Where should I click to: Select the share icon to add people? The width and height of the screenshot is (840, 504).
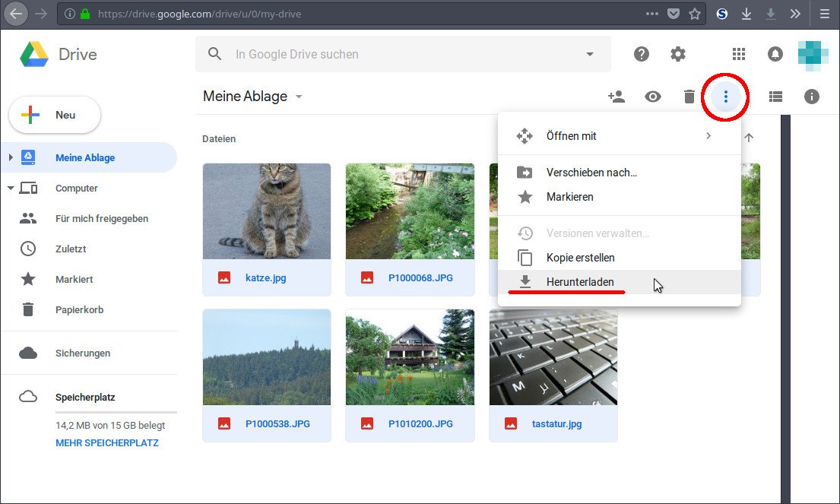click(617, 97)
